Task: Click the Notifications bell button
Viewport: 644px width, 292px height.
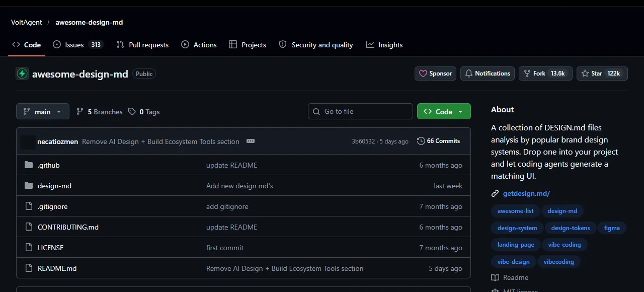Action: coord(488,74)
